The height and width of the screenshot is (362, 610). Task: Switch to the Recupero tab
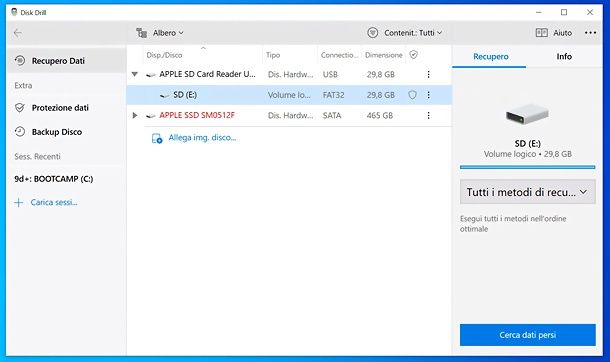tap(491, 57)
